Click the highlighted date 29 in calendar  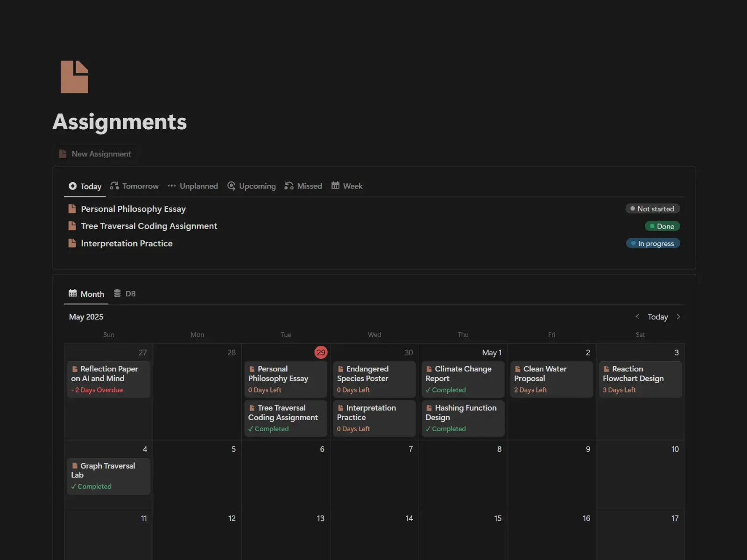coord(321,353)
